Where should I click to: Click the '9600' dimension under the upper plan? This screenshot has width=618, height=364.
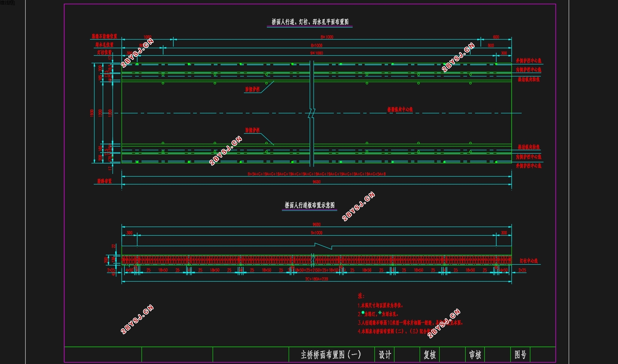pos(317,182)
